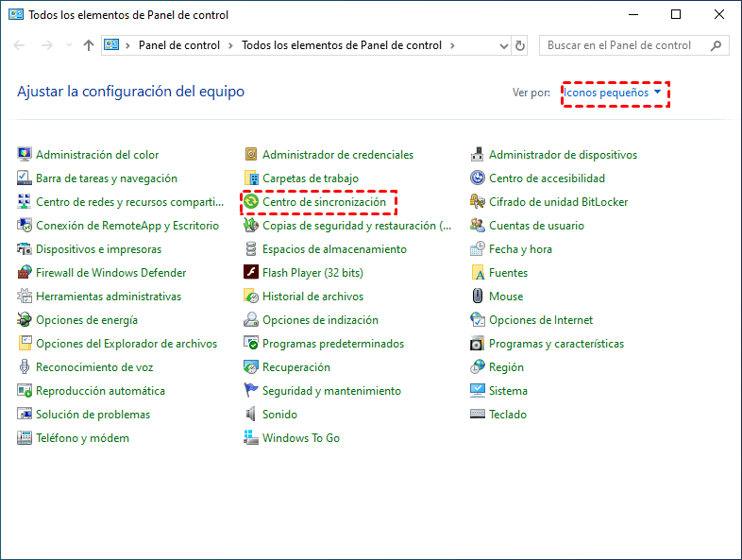Click the Fuentes font icon
The width and height of the screenshot is (742, 560).
click(478, 273)
